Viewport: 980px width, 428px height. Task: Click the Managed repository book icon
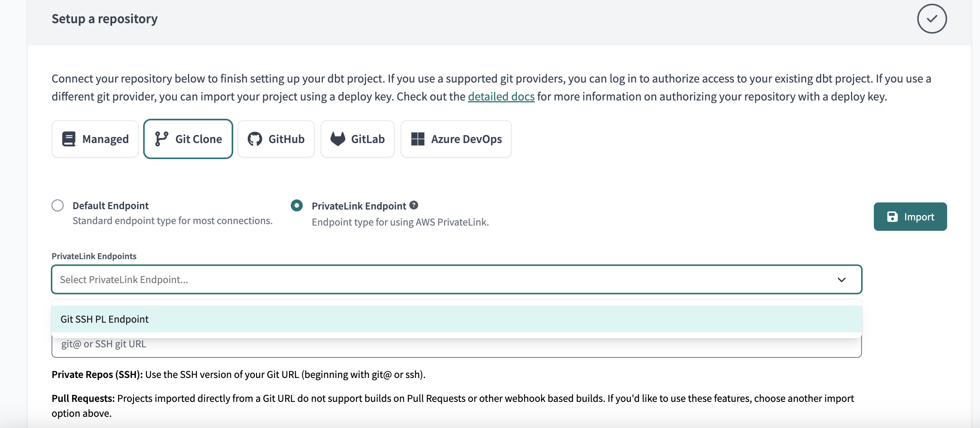pos(68,139)
